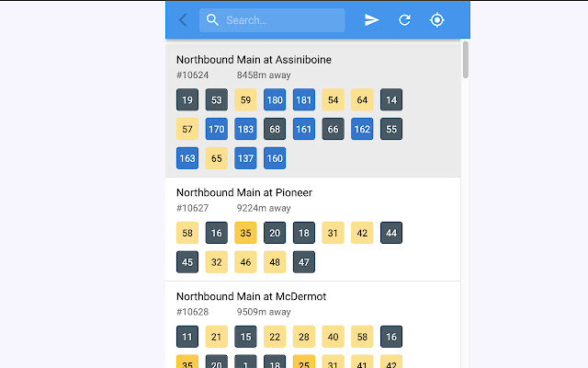Focus the Search input field
This screenshot has height=368, width=588.
point(272,20)
